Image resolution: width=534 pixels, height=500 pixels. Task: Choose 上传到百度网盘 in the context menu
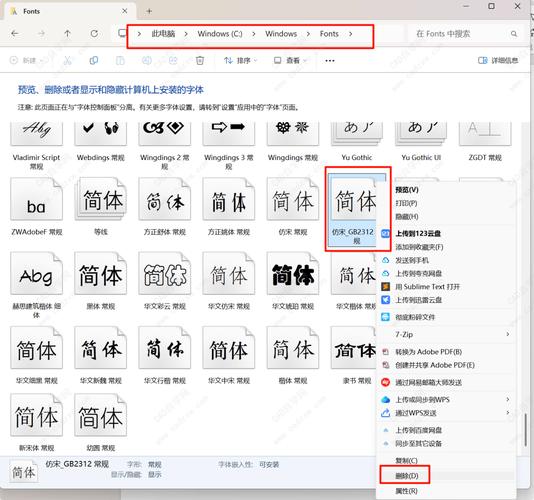[x=446, y=430]
